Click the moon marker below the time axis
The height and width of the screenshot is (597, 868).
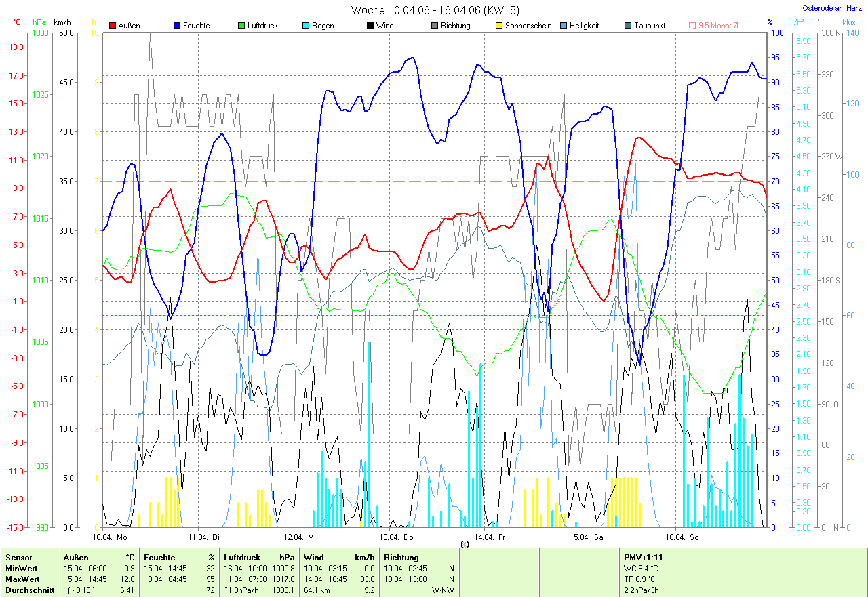pyautogui.click(x=465, y=544)
